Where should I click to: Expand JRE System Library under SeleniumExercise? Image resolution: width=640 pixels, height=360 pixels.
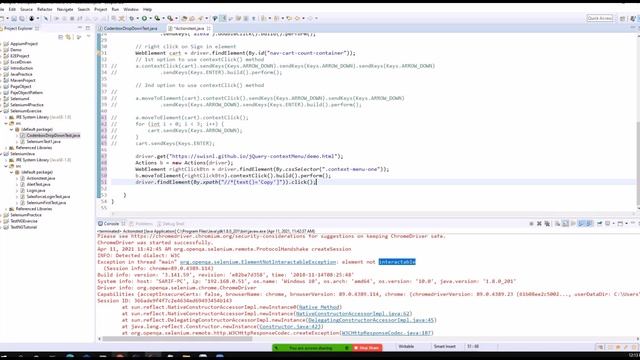pyautogui.click(x=6, y=117)
